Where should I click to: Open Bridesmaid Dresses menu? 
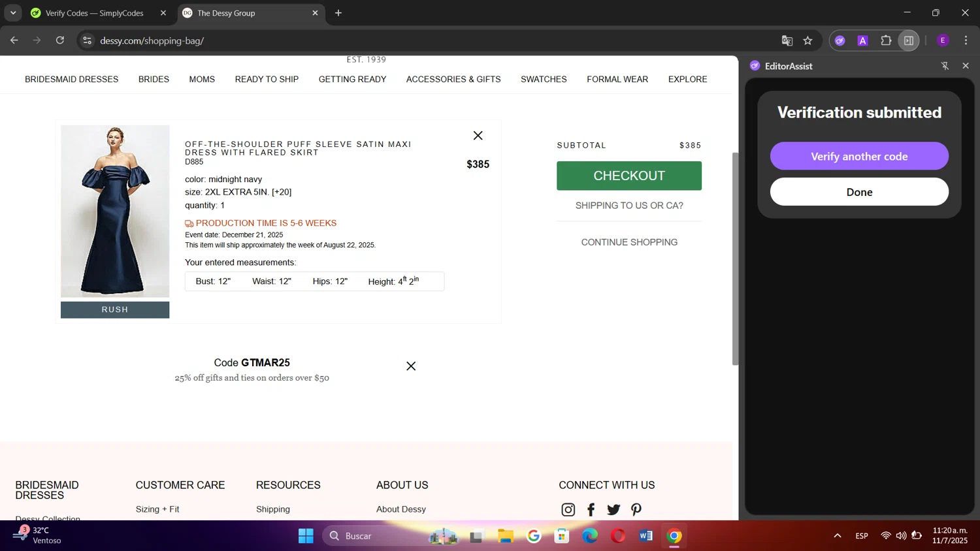pos(72,79)
